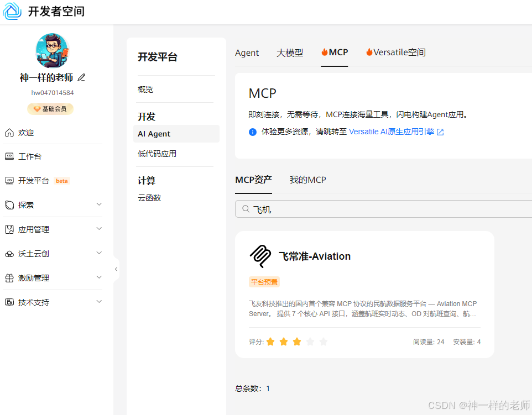Click the username hw047014584

pyautogui.click(x=53, y=93)
